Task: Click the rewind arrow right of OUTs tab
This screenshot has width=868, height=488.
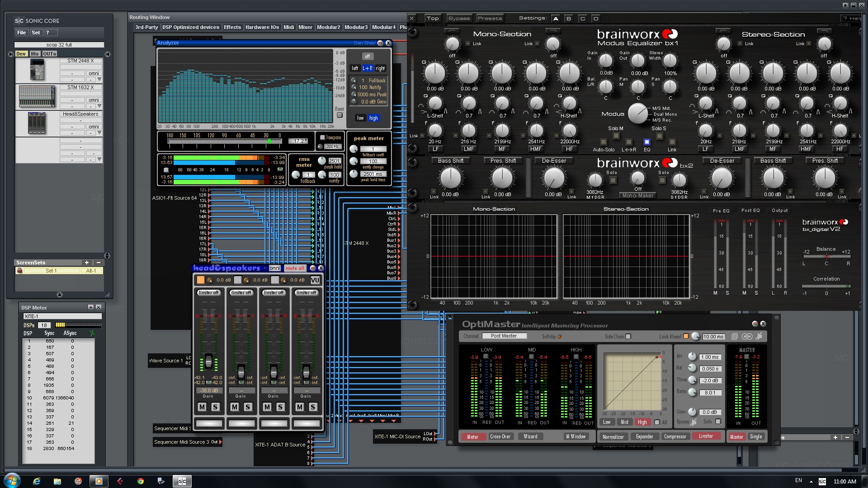Action: [108, 54]
